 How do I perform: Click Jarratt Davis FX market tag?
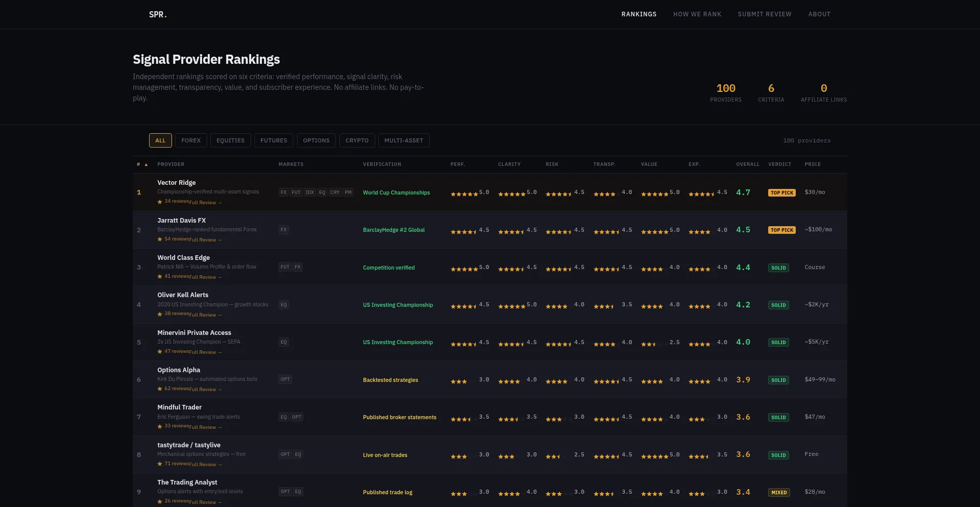[284, 230]
